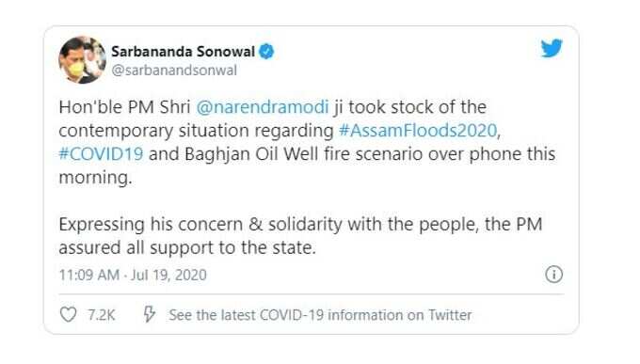Click the 'Expressing his concern' paragraph
This screenshot has width=640, height=364.
(x=300, y=236)
